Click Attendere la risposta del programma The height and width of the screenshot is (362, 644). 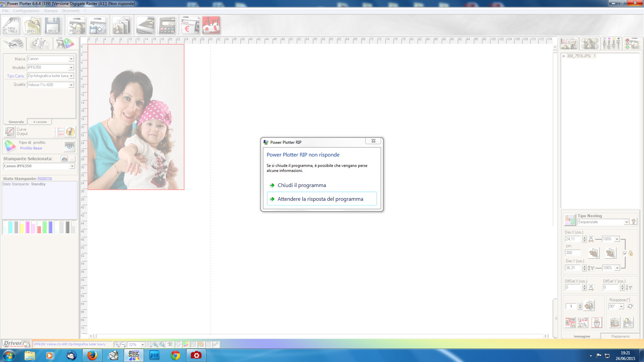322,199
